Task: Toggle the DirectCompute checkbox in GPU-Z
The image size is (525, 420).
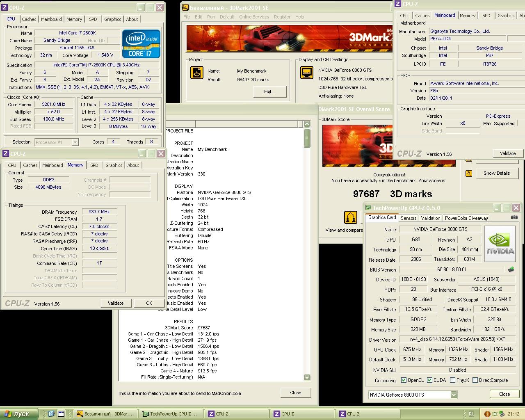Action: coord(475,380)
